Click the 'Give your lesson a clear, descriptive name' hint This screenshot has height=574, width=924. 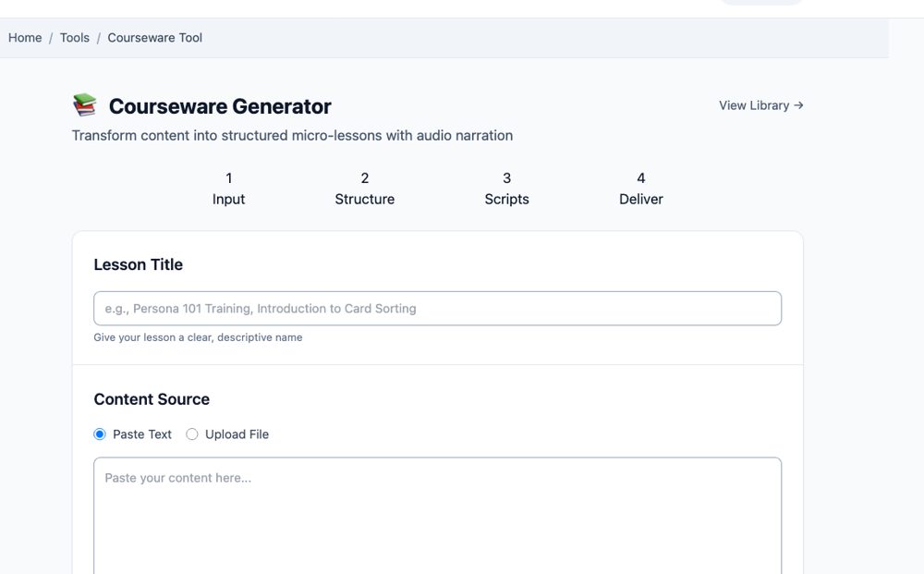[x=198, y=337]
